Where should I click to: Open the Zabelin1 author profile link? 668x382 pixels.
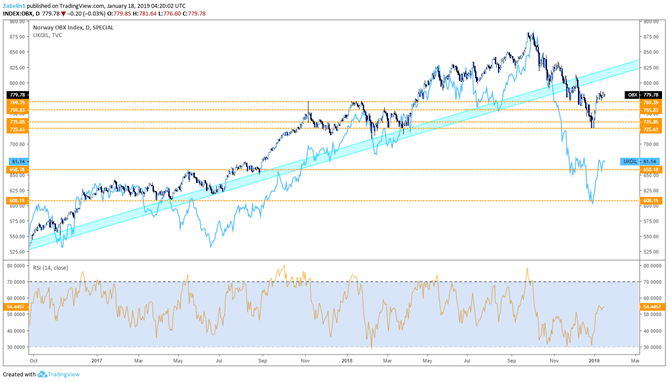14,6
